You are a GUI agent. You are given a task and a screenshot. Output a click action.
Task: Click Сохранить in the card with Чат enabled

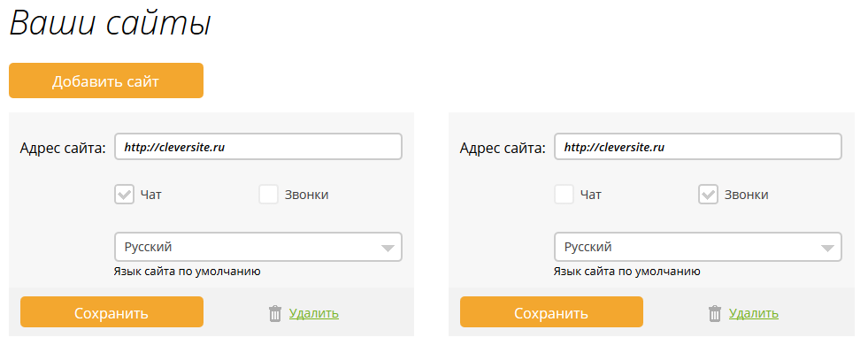click(x=111, y=312)
